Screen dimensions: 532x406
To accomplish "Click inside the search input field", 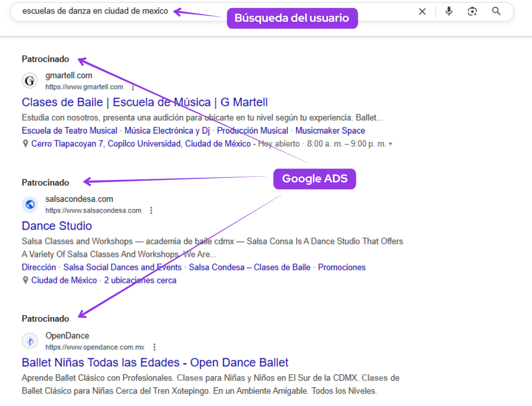I will (94, 10).
